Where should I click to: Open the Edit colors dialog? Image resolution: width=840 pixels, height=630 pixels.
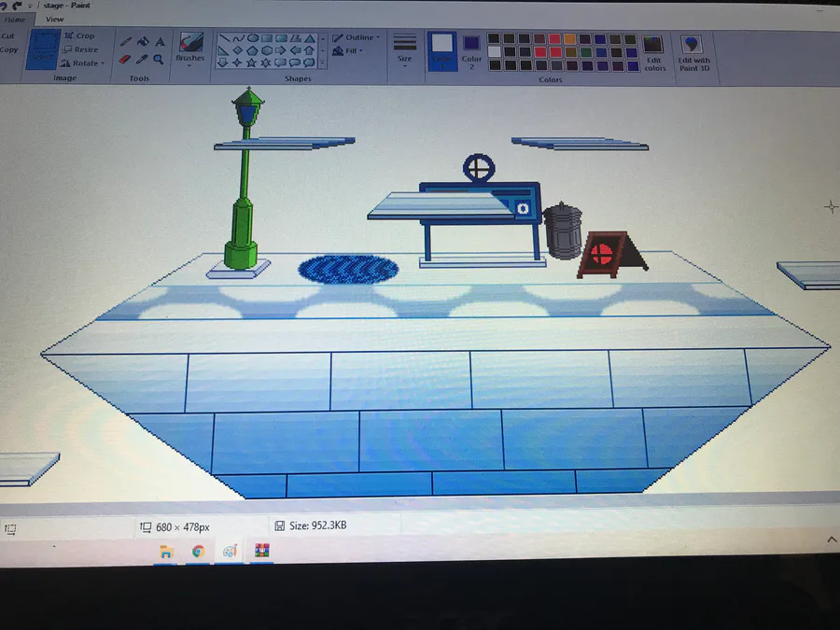pos(654,53)
